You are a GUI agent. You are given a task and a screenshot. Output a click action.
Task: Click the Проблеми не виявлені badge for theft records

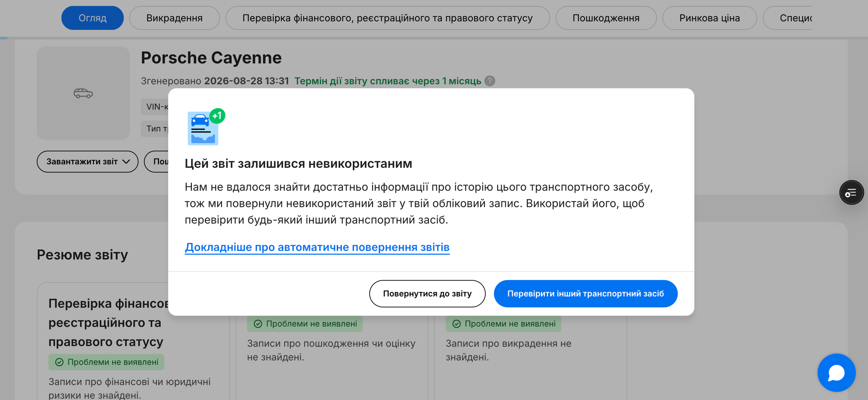tap(503, 324)
